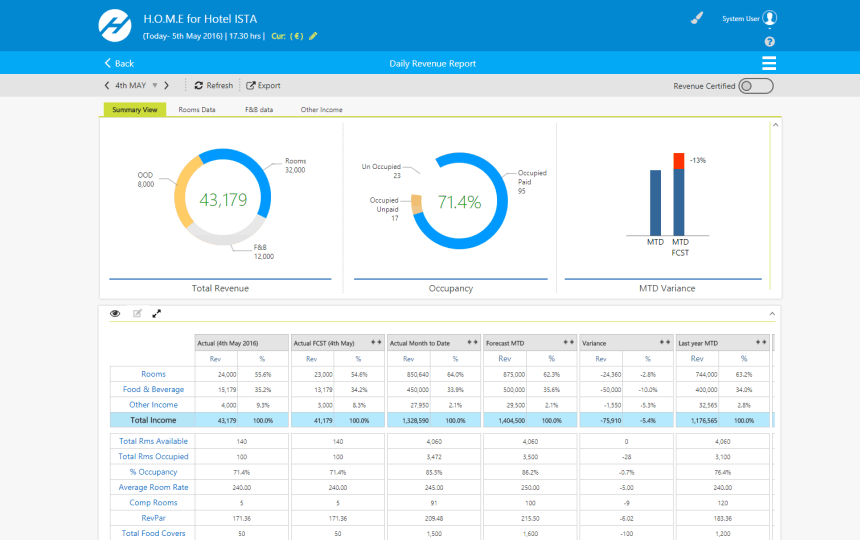Open the theme paintbrush icon

coord(697,18)
